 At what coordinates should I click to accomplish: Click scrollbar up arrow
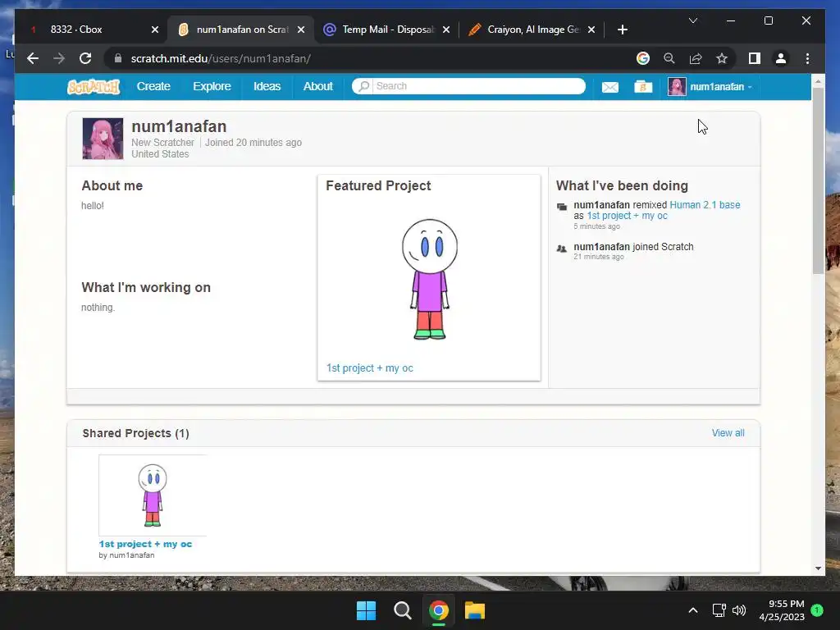(x=818, y=81)
